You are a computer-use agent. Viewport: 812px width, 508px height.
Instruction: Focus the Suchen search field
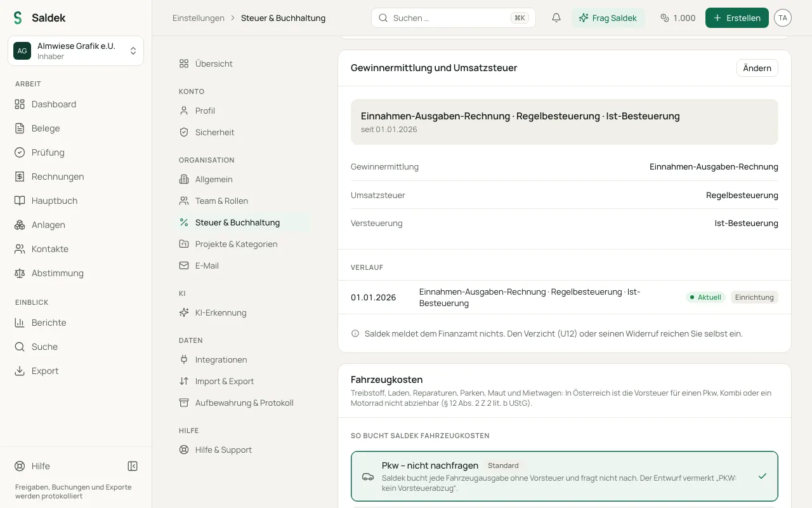pos(454,18)
